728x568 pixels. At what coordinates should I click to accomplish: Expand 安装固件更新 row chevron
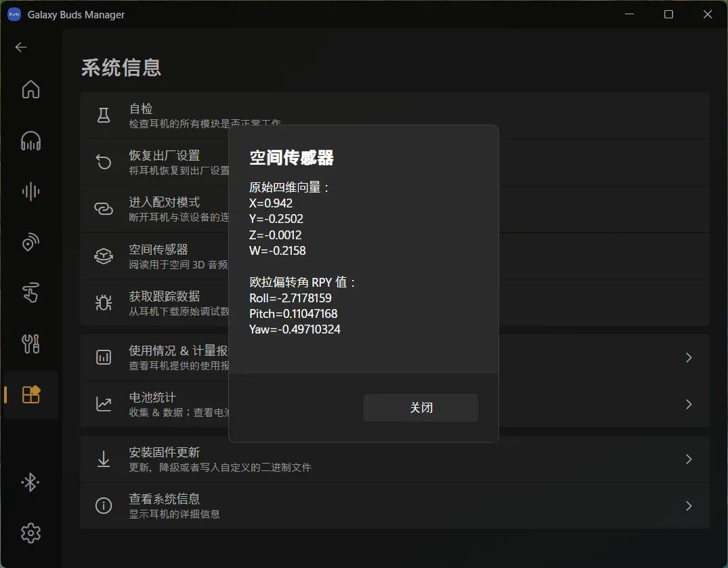pyautogui.click(x=689, y=460)
